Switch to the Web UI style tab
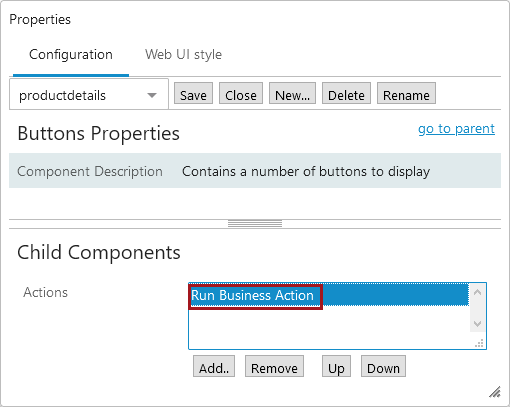510x407 pixels. tap(183, 54)
